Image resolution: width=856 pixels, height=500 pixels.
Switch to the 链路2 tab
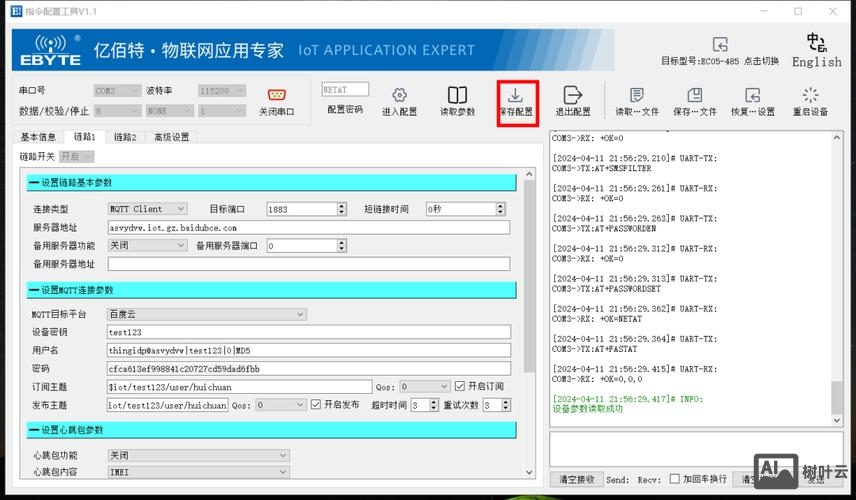pyautogui.click(x=124, y=137)
